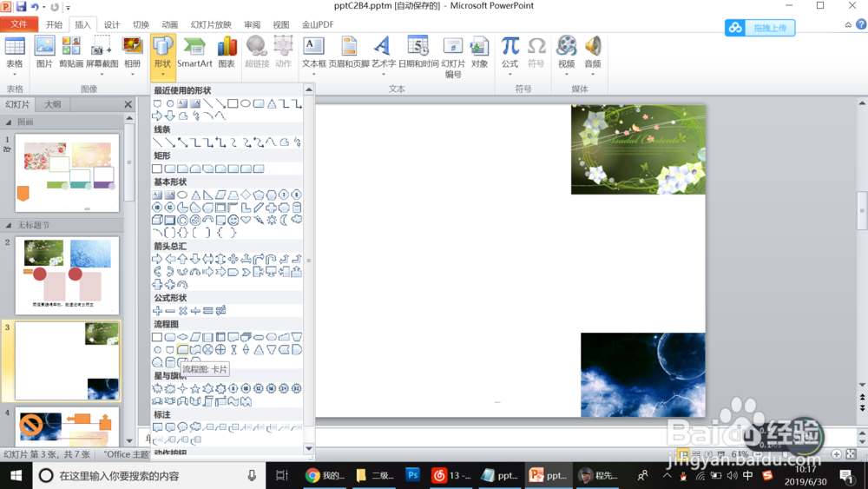Choose the moon basic shape
This screenshot has width=868, height=489.
pyautogui.click(x=284, y=220)
